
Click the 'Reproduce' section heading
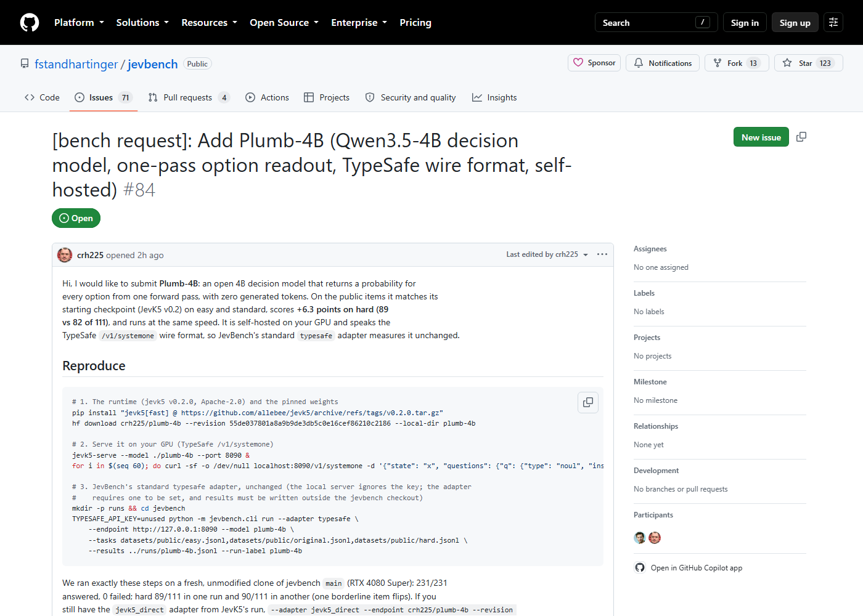[94, 366]
